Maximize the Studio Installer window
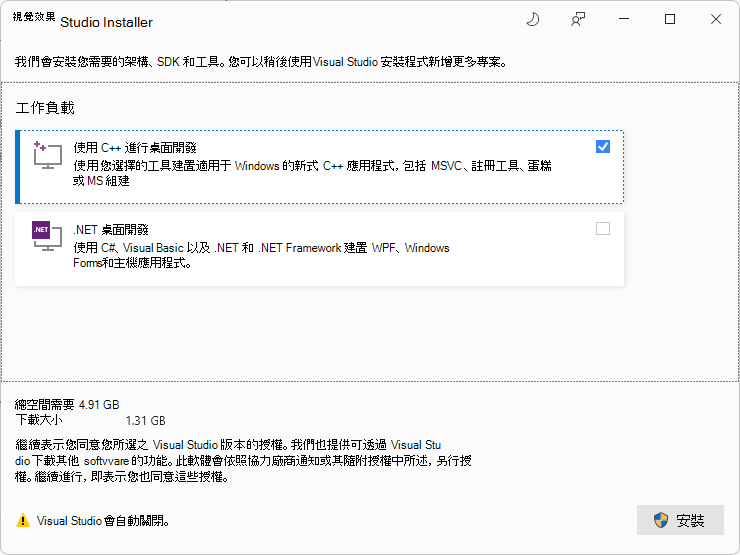The height and width of the screenshot is (555, 740). pyautogui.click(x=670, y=19)
